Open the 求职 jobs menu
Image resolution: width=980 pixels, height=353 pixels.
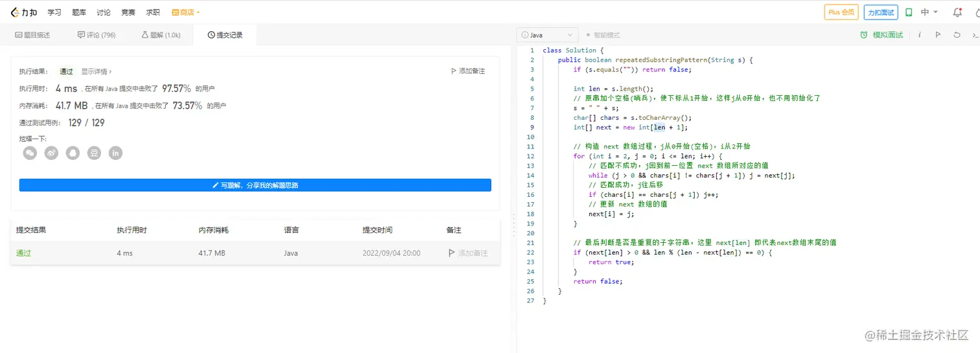coord(153,12)
